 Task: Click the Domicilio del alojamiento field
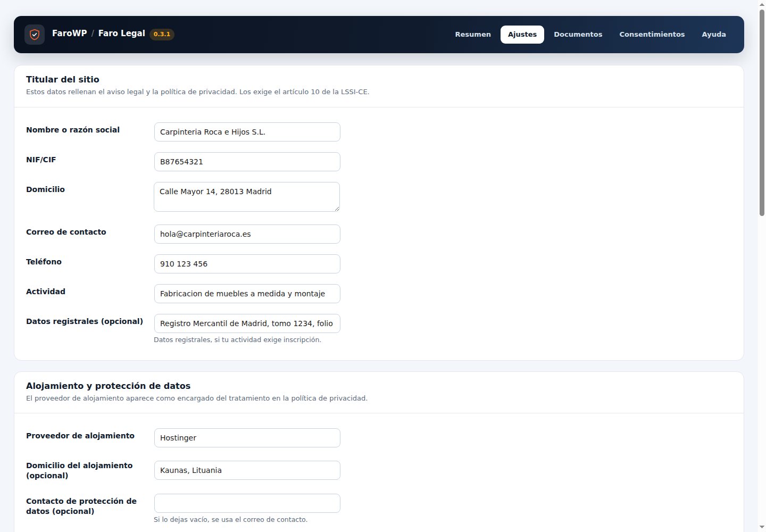pyautogui.click(x=247, y=470)
